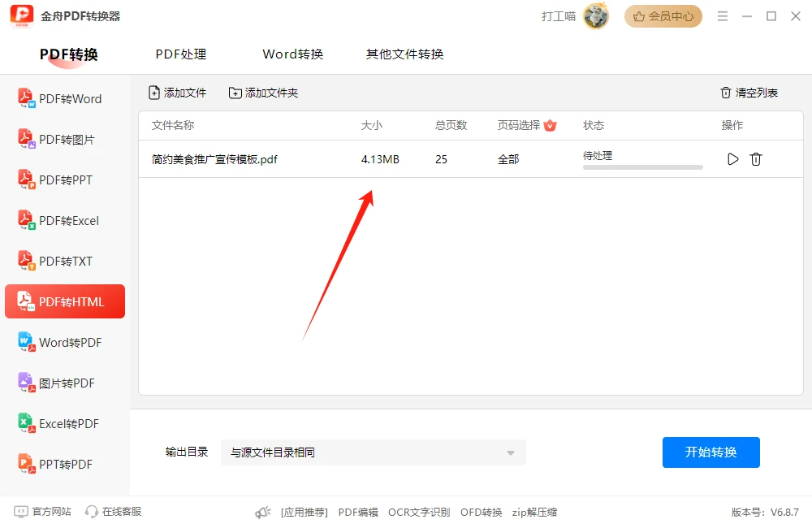Open OFD转换 recommended link
Viewport: 812px width, 528px height.
click(481, 513)
